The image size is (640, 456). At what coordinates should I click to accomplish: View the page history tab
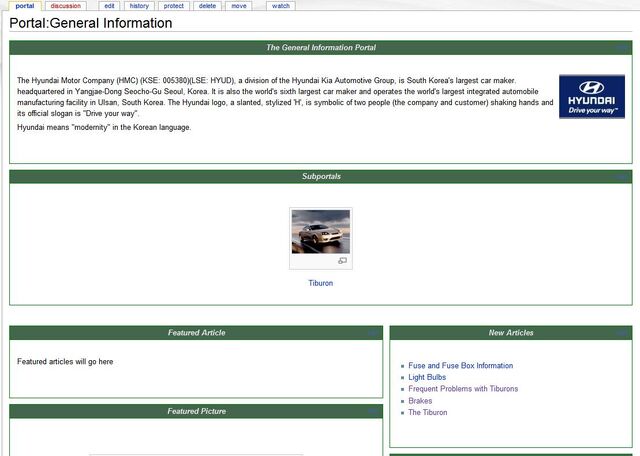[139, 6]
